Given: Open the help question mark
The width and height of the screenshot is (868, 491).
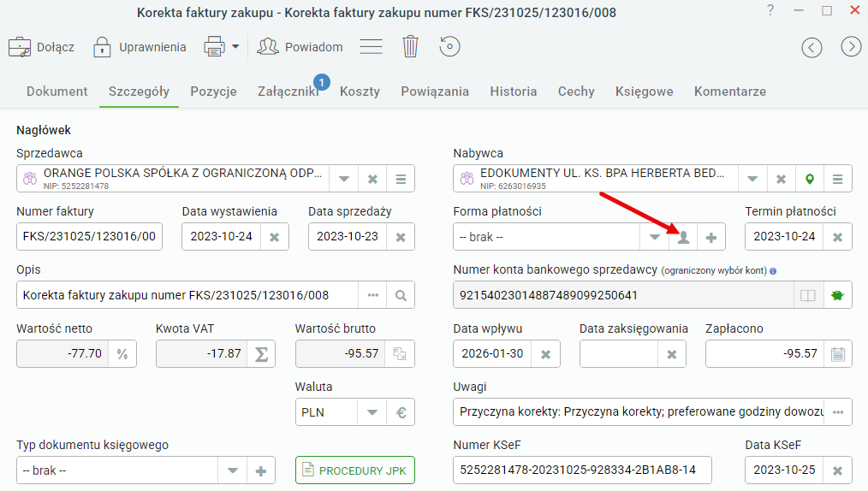Looking at the screenshot, I should point(770,10).
